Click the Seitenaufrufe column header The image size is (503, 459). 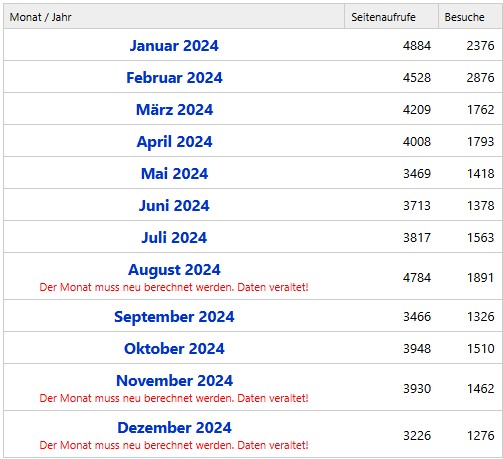tap(383, 17)
